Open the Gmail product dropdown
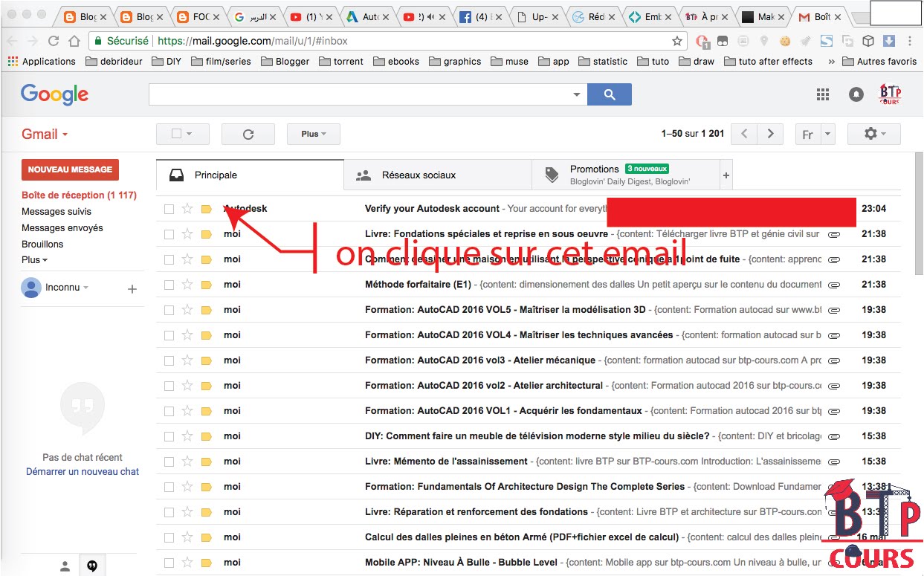Image resolution: width=924 pixels, height=576 pixels. [x=45, y=135]
